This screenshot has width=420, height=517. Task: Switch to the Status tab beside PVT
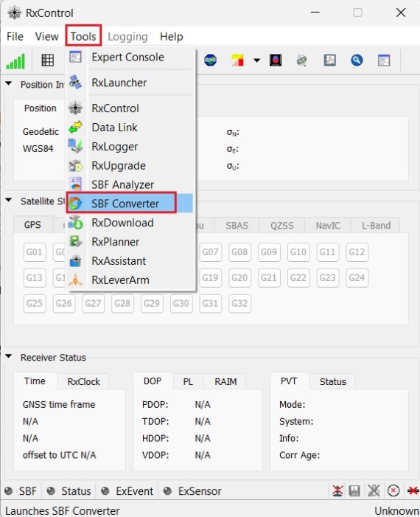pyautogui.click(x=333, y=381)
